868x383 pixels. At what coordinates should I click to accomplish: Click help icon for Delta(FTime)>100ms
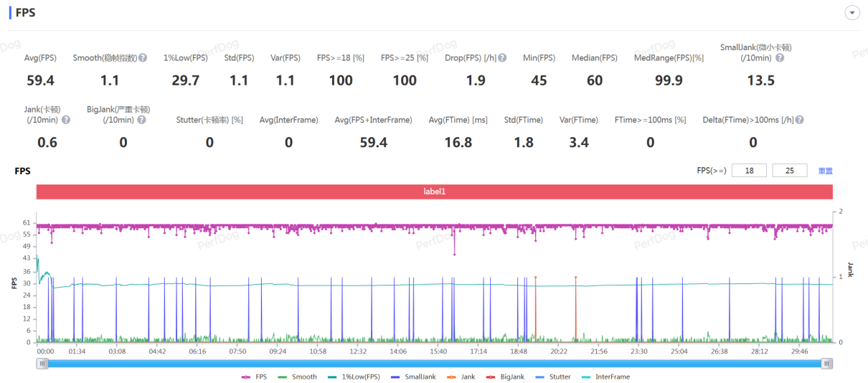point(799,120)
